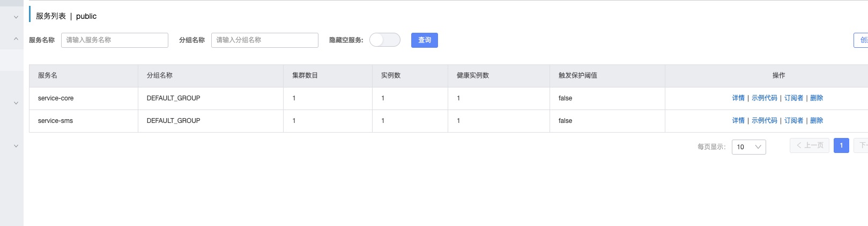The image size is (868, 226).
Task: Click 删除 for service-sms
Action: 817,121
